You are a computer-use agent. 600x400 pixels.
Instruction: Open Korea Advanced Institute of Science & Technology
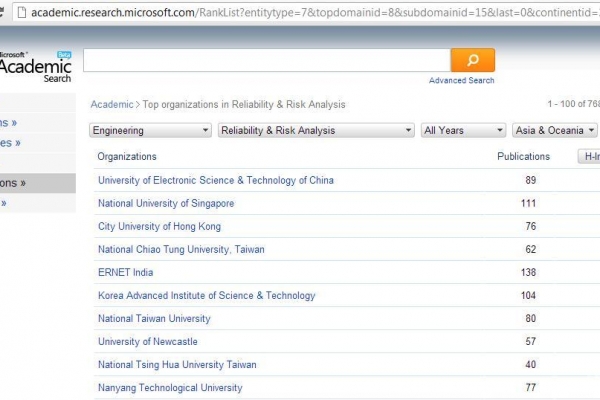point(207,296)
